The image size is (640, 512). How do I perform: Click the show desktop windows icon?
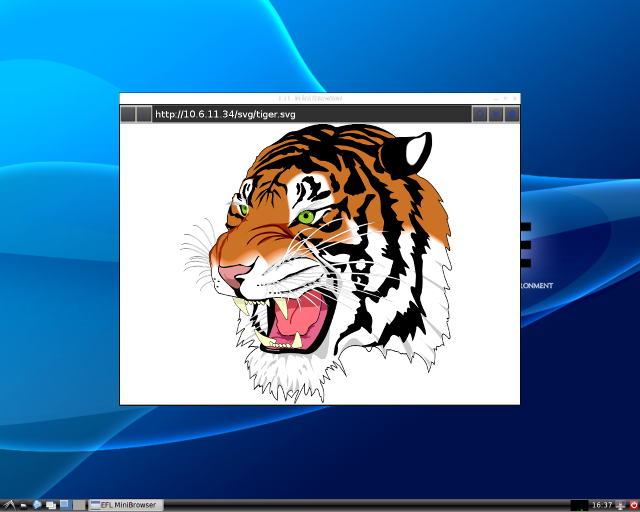coord(51,505)
